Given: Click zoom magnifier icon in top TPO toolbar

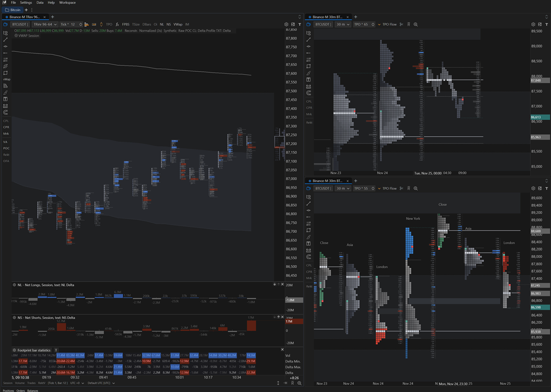Looking at the screenshot, I should pos(416,24).
